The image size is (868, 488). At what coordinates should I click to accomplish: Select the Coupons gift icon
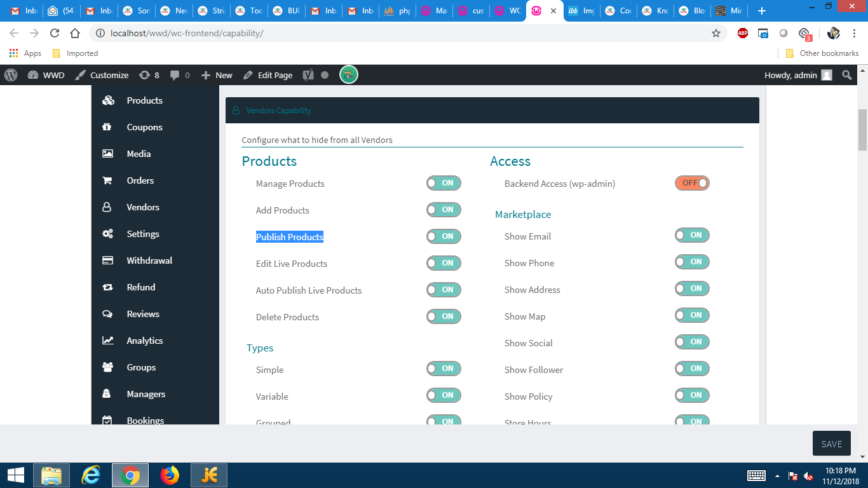coord(107,127)
